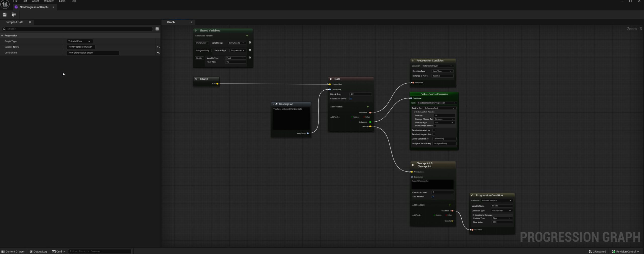
Task: Open the details panel table view settings icon
Action: [157, 29]
